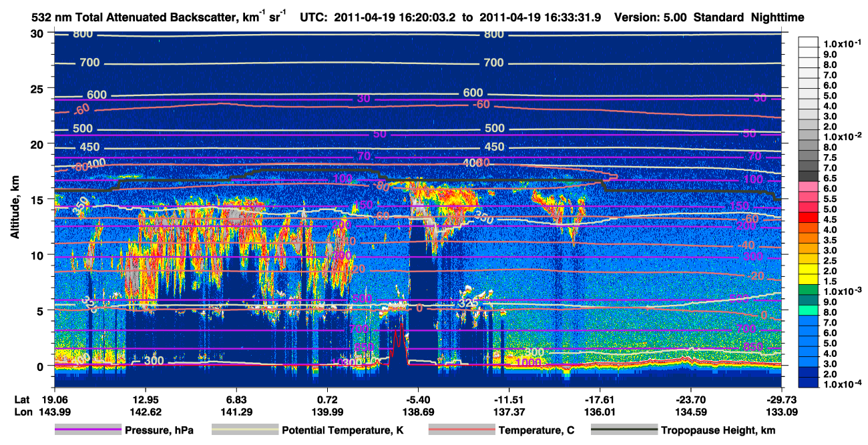This screenshot has width=868, height=445.
Task: Click the 'Altitude, km' axis label
Action: point(14,208)
